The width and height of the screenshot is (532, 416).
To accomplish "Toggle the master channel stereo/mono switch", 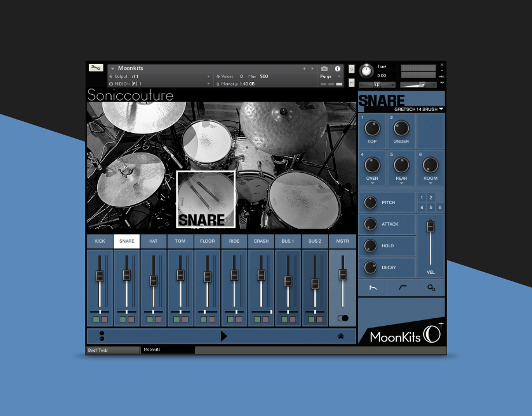I will [x=343, y=318].
